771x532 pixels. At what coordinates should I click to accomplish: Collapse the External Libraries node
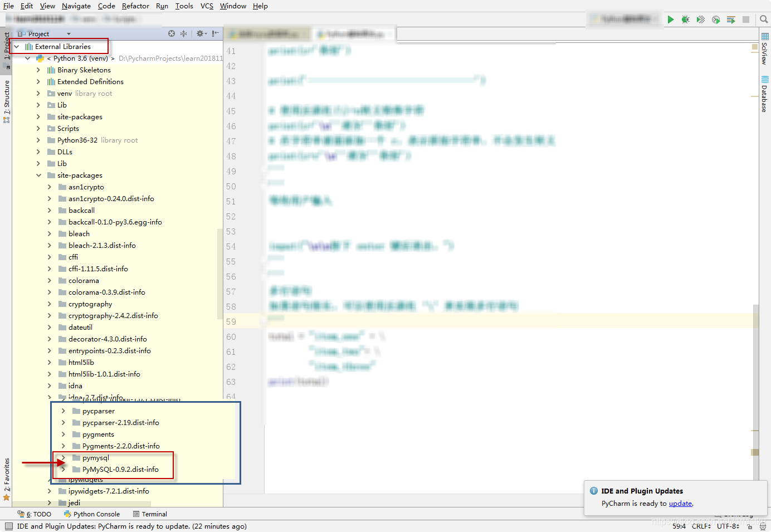[x=16, y=46]
